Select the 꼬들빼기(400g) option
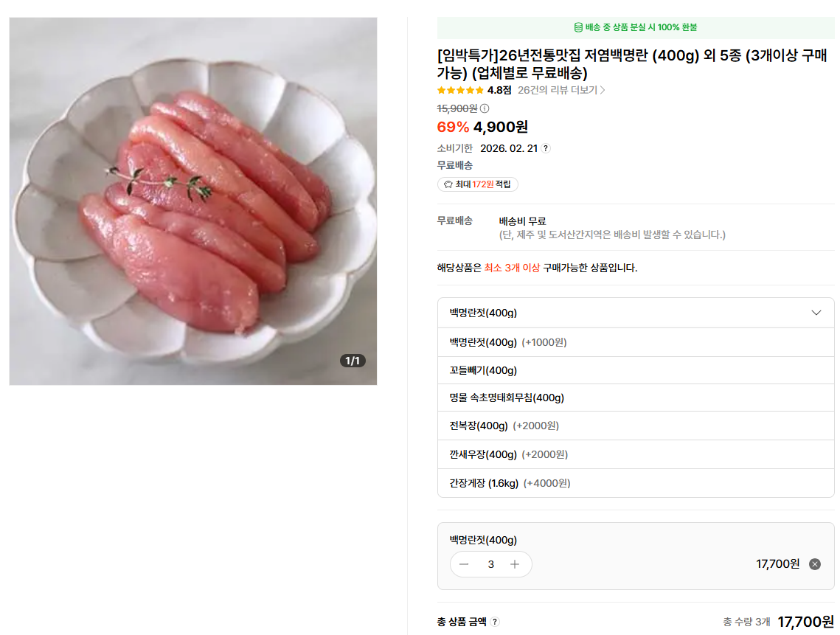Screen dimensions: 840x635 [483, 370]
